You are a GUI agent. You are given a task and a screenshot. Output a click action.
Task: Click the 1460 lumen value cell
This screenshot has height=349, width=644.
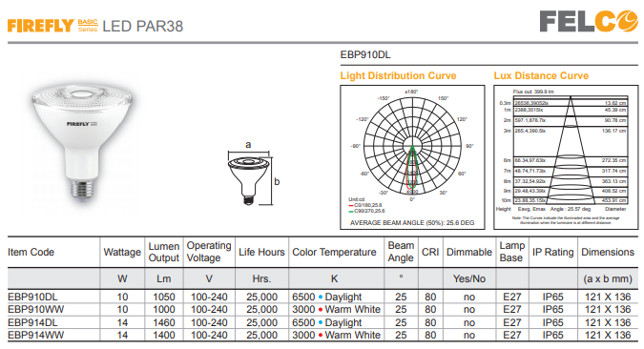click(164, 322)
